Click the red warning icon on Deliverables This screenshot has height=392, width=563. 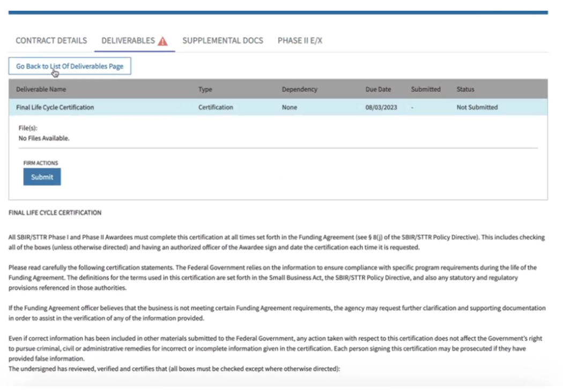(x=162, y=41)
